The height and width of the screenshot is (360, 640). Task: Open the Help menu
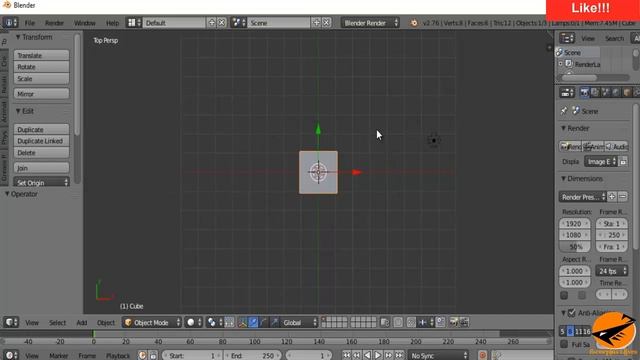point(112,23)
